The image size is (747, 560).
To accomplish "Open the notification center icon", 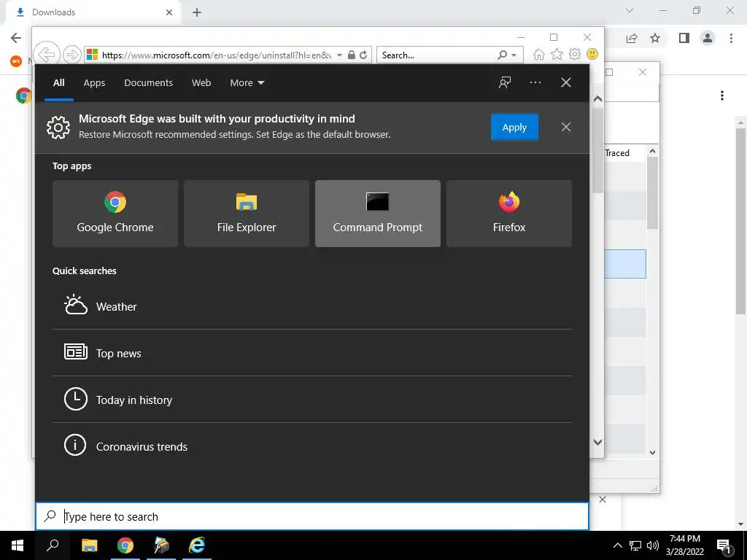I will click(x=724, y=545).
